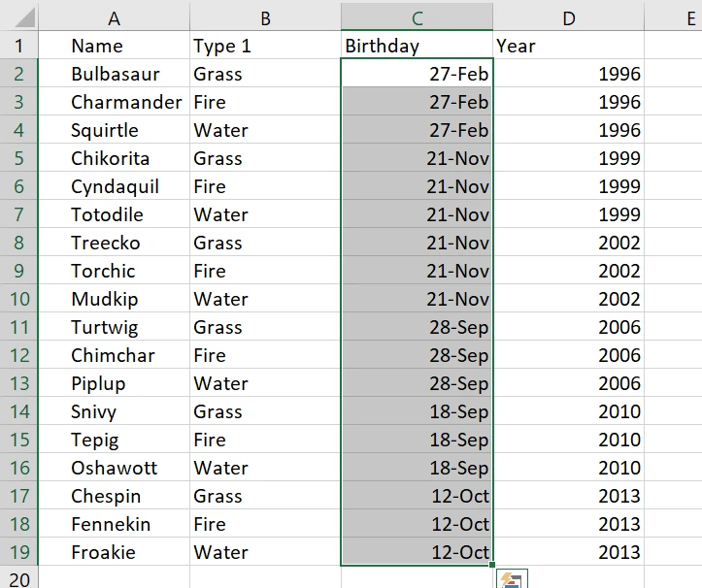Click the Type 1 header cell
Viewport: 702px width, 588px height.
pos(265,46)
